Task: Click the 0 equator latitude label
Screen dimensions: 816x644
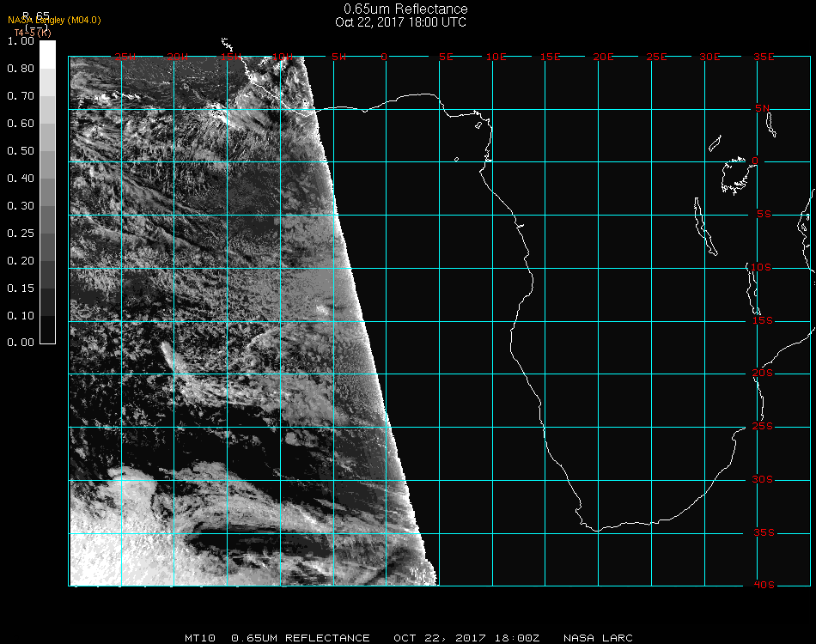Action: pos(755,161)
